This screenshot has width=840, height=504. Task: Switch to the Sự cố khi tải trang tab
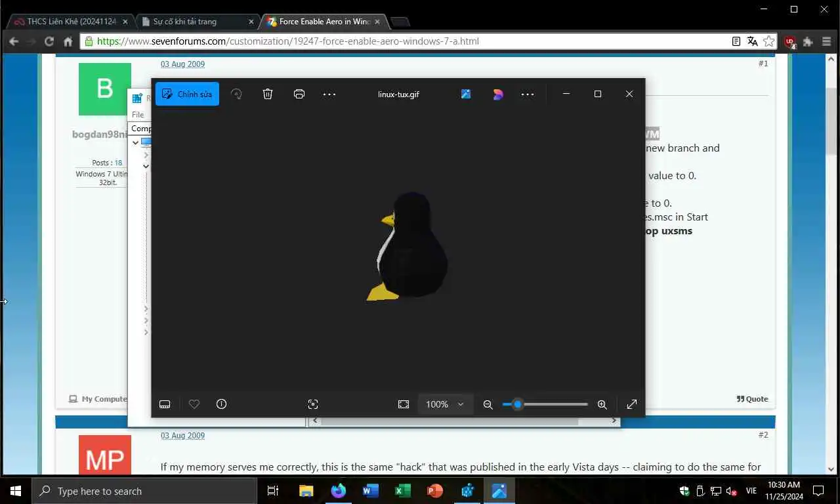click(x=194, y=22)
